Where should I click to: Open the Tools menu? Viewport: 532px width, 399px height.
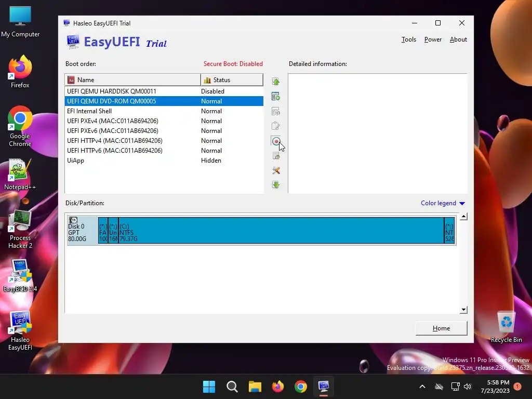pyautogui.click(x=408, y=39)
